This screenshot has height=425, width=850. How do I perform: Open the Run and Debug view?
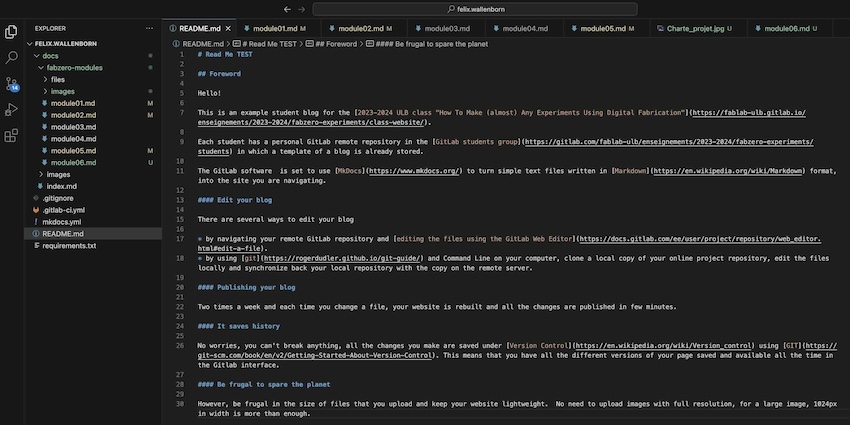click(11, 110)
